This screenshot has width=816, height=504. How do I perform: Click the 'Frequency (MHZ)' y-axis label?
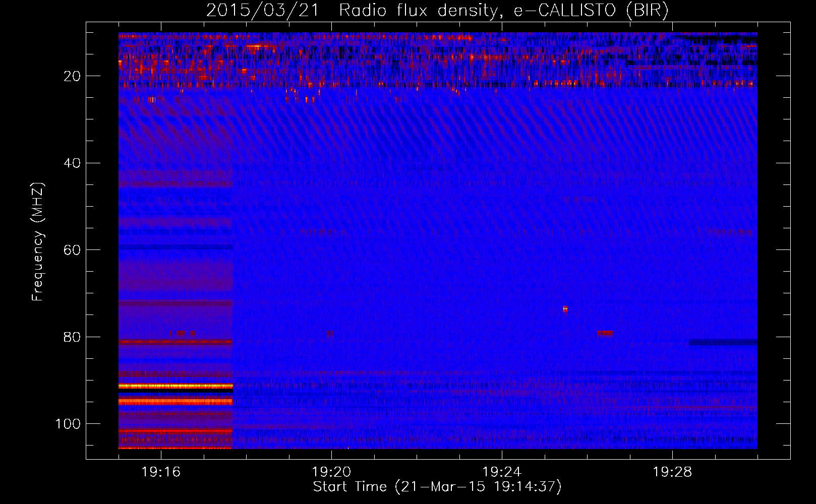(x=38, y=241)
